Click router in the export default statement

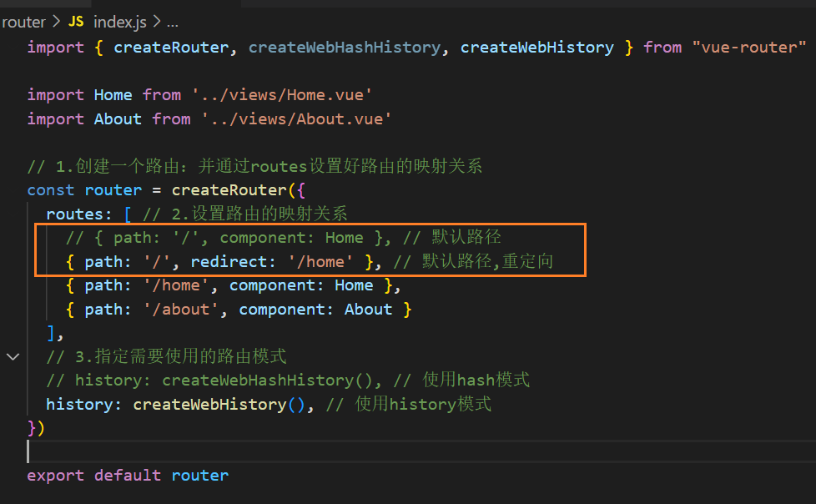[x=200, y=476]
